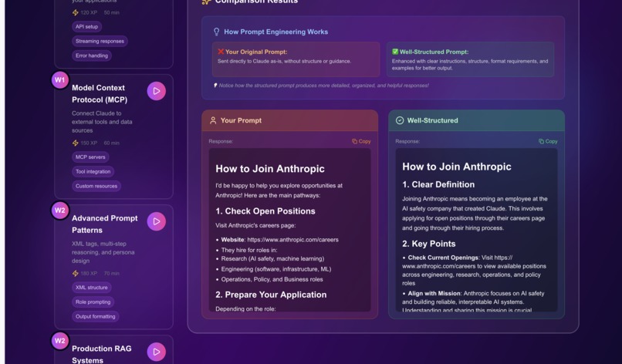This screenshot has width=622, height=364.
Task: Click the lightning XP icon on MCP card
Action: (x=76, y=143)
